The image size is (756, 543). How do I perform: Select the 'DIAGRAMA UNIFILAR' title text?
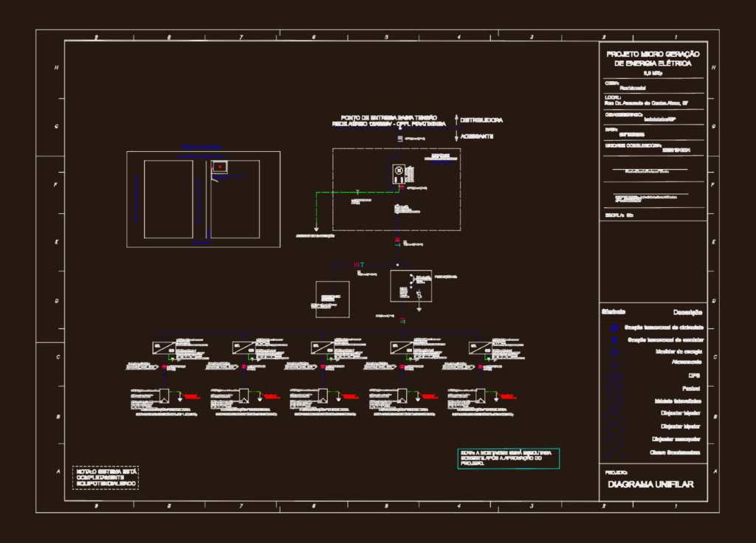(650, 484)
